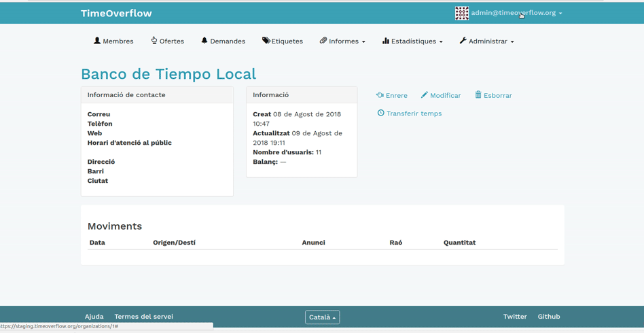Click the TimeOverflow brand logo link
The height and width of the screenshot is (333, 644).
point(116,13)
